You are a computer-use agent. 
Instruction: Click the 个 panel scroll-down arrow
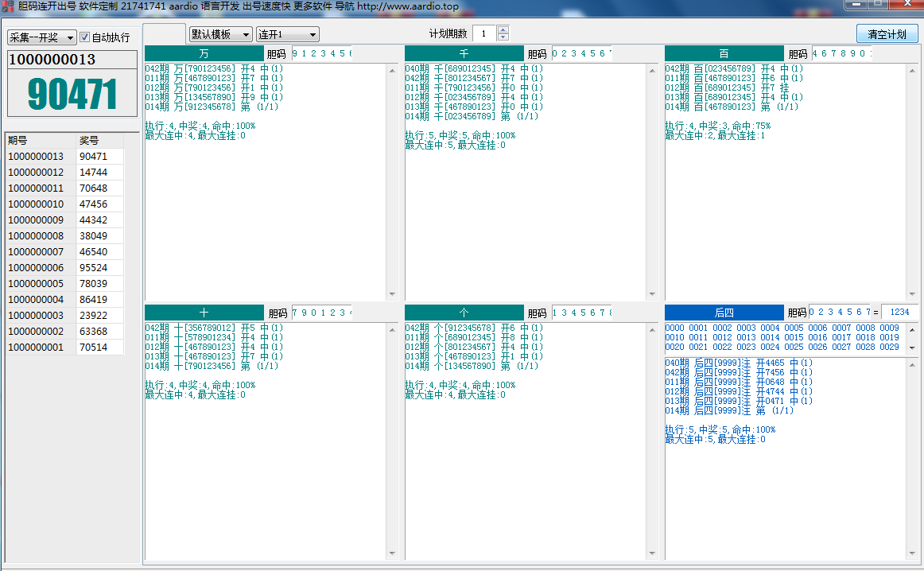click(652, 553)
